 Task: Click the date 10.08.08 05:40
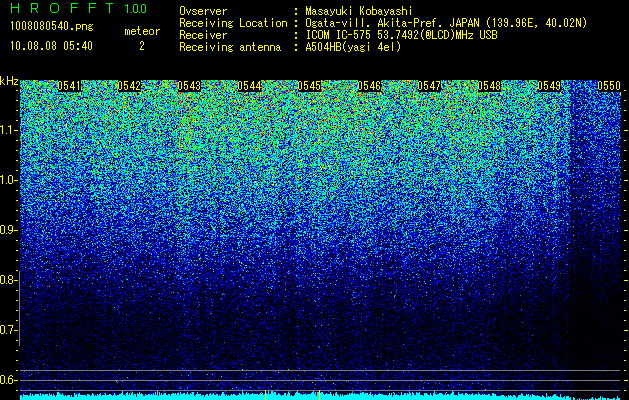coord(51,46)
